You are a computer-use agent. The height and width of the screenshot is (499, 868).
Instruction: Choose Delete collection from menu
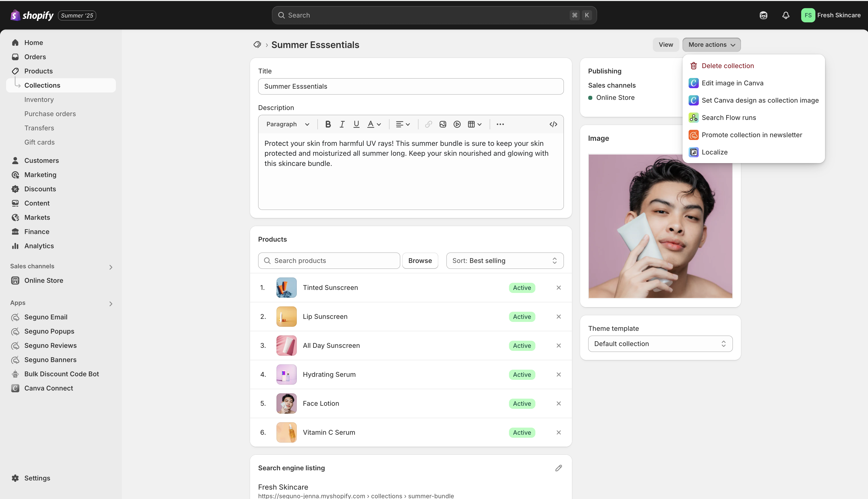(727, 66)
